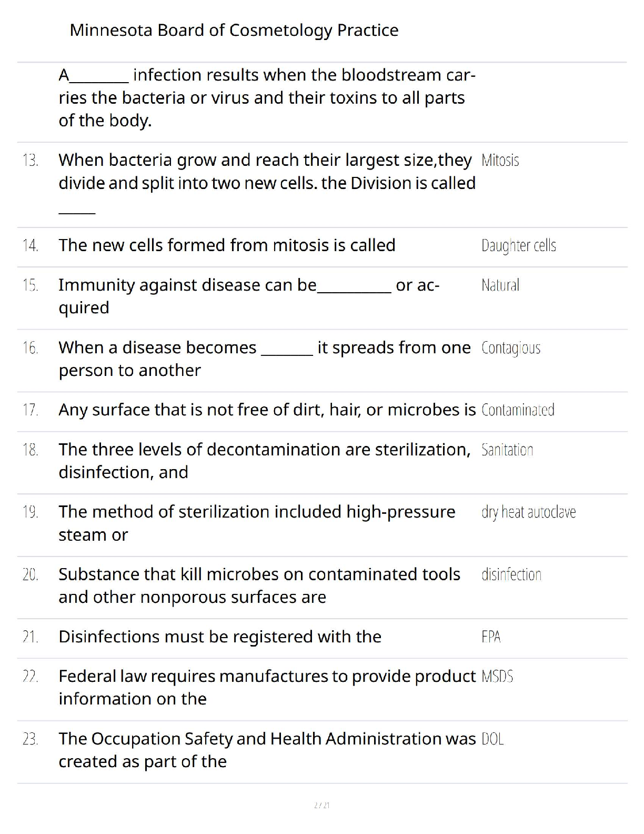This screenshot has width=644, height=834.
Task: Click the Sanitation answer
Action: point(507,450)
